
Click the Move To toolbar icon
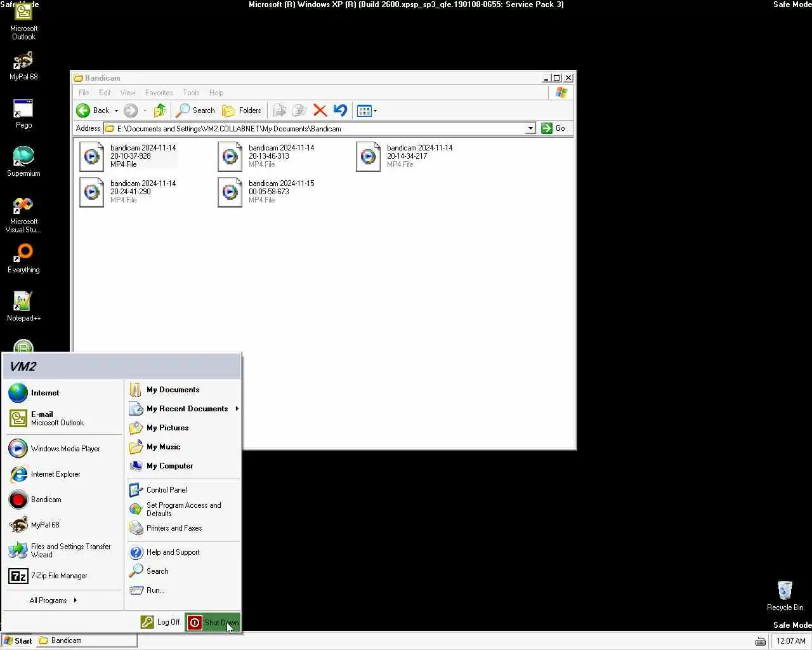coord(279,110)
